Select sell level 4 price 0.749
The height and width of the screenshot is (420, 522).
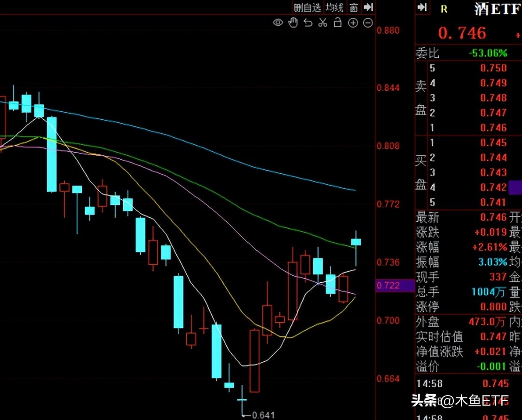click(x=493, y=83)
